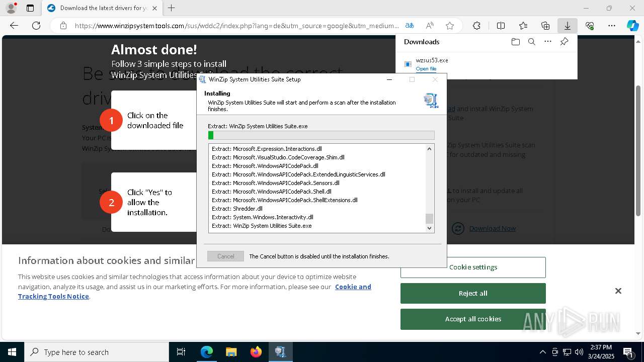Screen dimensions: 644x362
Task: Open a new browser tab
Action: coord(172,8)
